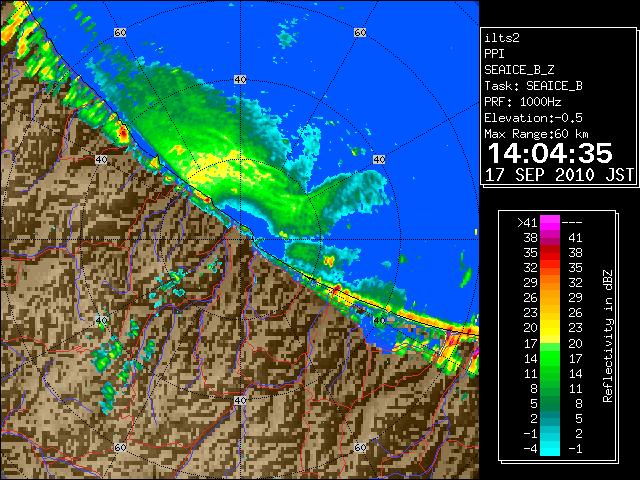Click the 14:04:35 timestamp
The width and height of the screenshot is (640, 480).
click(550, 153)
